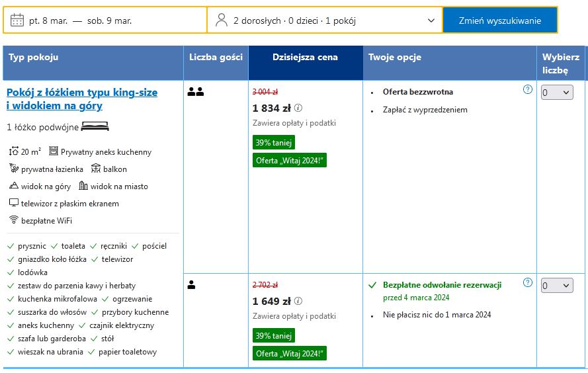Screen dimensions: 588x373
Task: Open room quantity dropdown for 1 649 zł offer
Action: pos(556,286)
